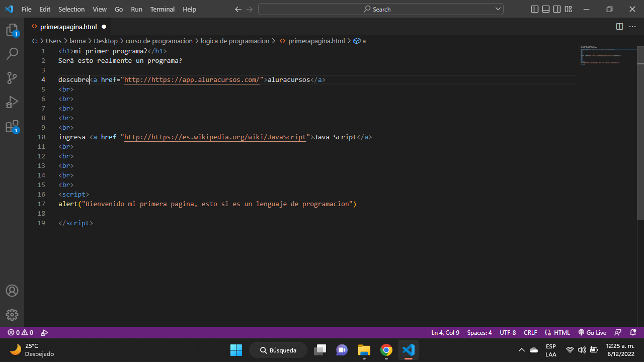This screenshot has width=644, height=362.
Task: Open the Accounts menu icon
Action: (x=12, y=291)
